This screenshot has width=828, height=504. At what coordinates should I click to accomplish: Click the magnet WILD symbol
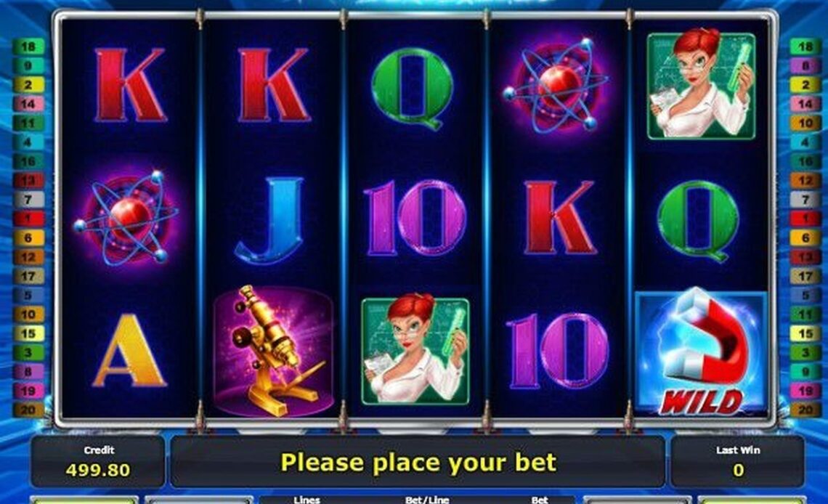701,353
